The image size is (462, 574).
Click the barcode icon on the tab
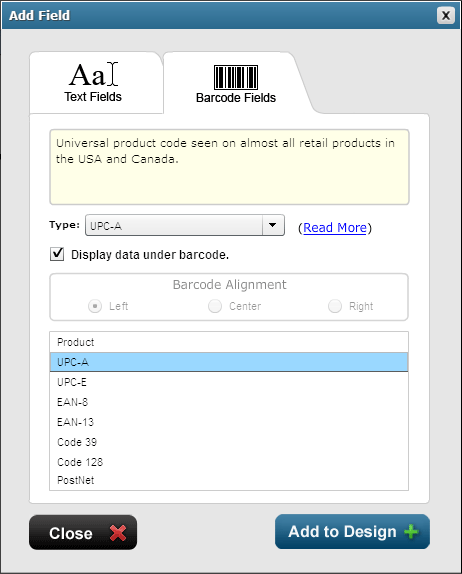pyautogui.click(x=236, y=77)
